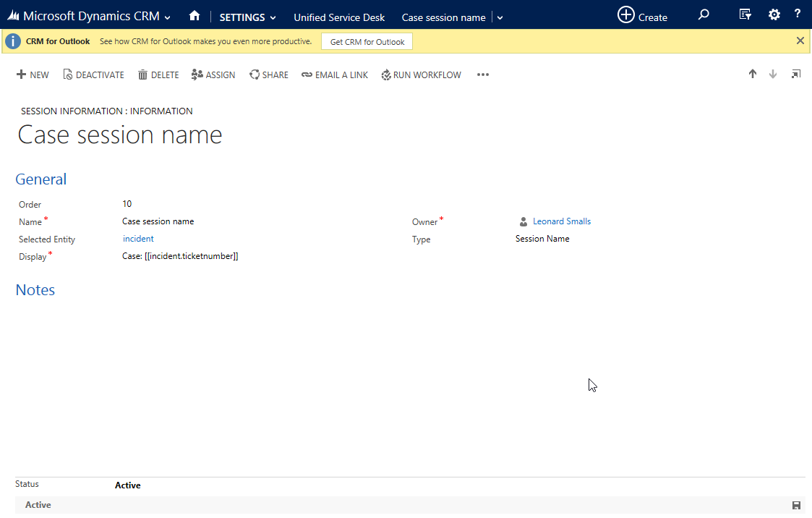Click the DEACTIVATE command label
The image size is (812, 518).
[100, 75]
